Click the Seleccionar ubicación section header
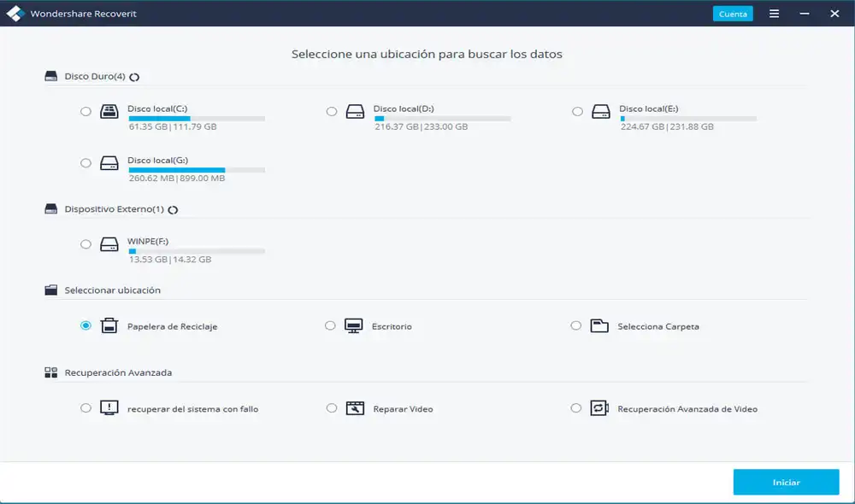Image resolution: width=855 pixels, height=504 pixels. pos(112,290)
